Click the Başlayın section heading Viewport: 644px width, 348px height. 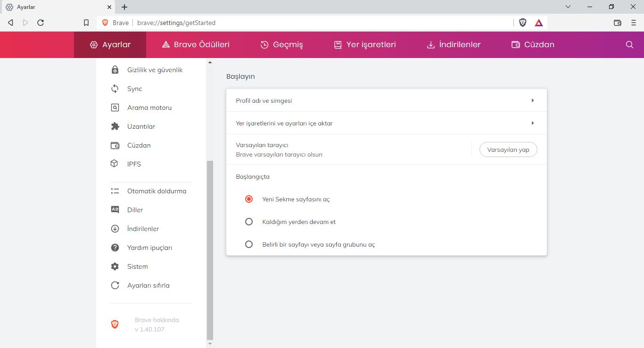coord(240,76)
